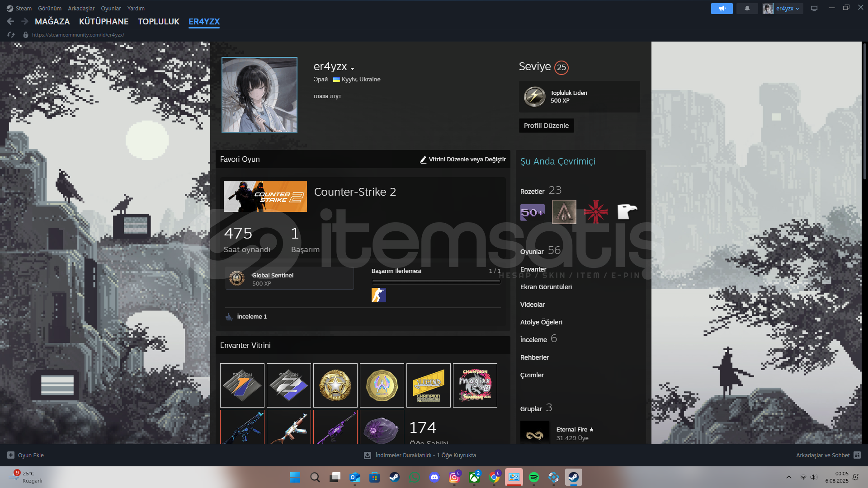
Task: Select the Legend Champion sticker item
Action: (429, 385)
